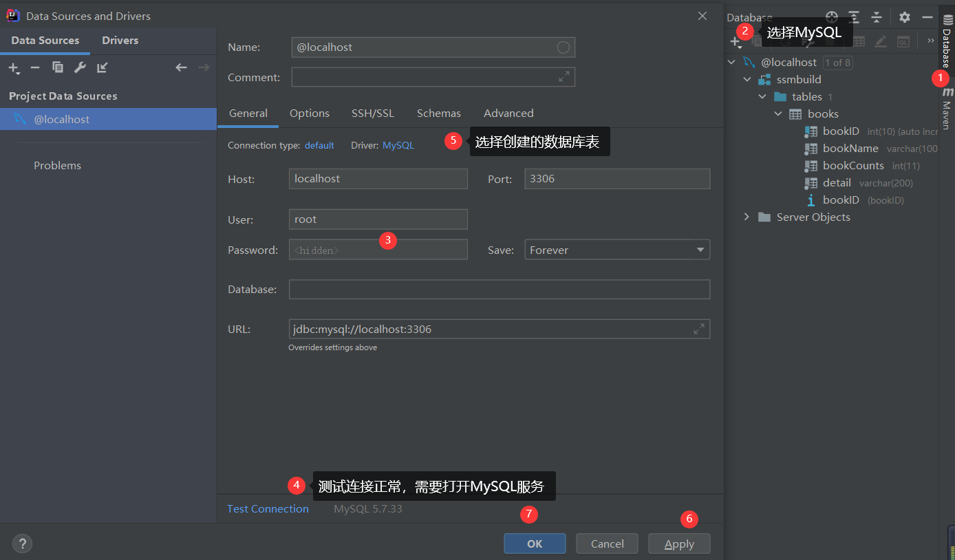Collapse the ssmbuild schema node
The height and width of the screenshot is (560, 955).
tap(747, 80)
